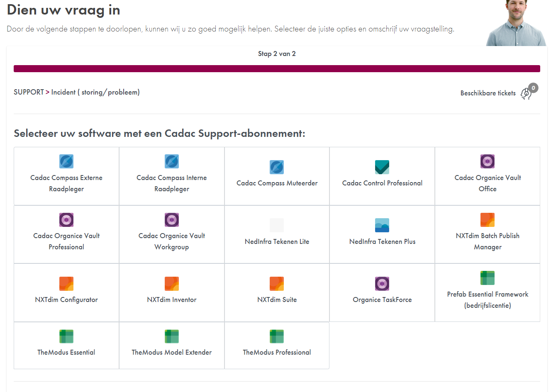Click the NedInfra Tekenen Lite icon

pos(277,225)
